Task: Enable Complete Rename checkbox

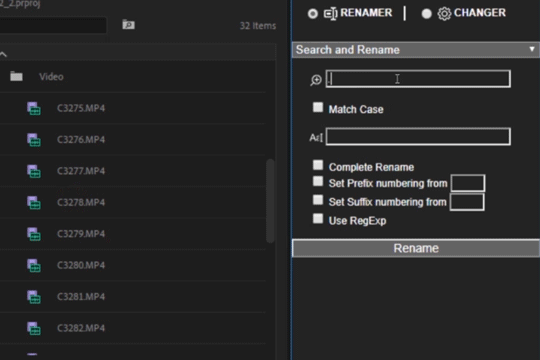Action: [x=318, y=165]
